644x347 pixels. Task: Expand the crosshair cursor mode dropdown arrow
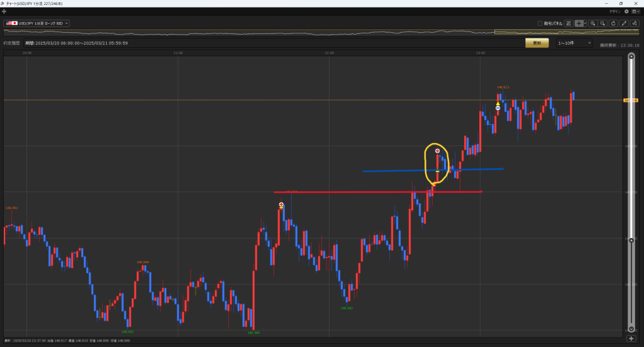[x=585, y=23]
